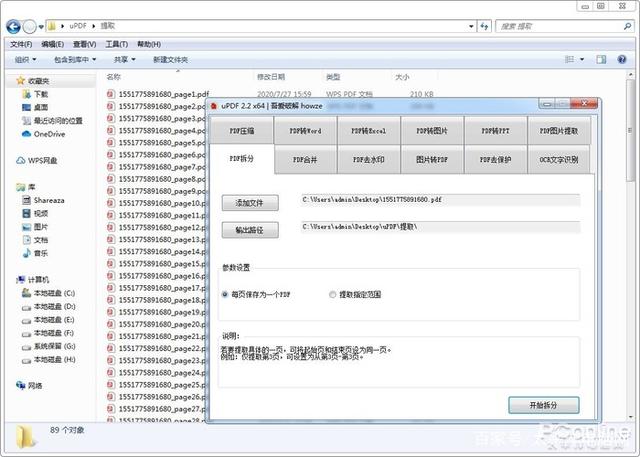
Task: Expand the 组织 dropdown in toolbar
Action: (x=26, y=60)
